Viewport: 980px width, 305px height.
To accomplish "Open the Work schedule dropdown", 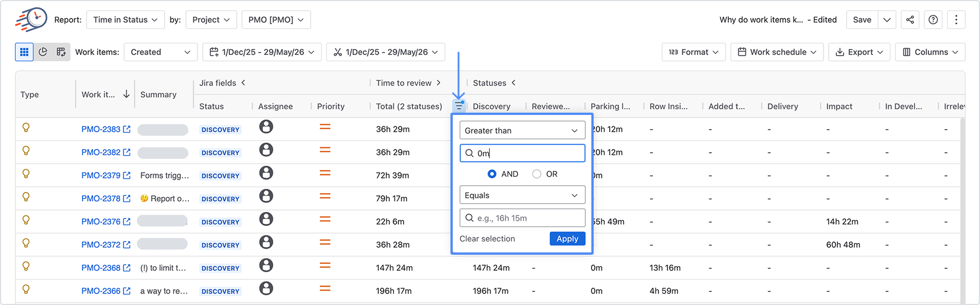I will tap(777, 52).
